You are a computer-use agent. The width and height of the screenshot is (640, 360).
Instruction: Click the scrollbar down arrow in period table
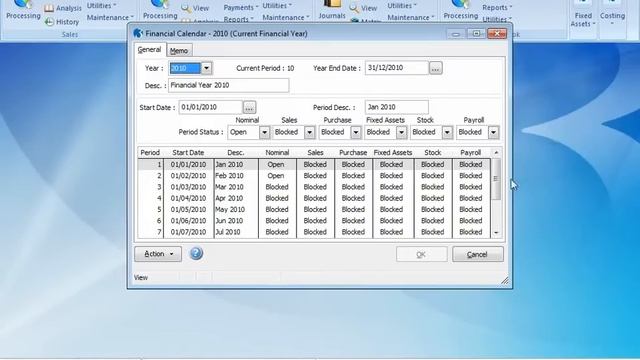tap(496, 233)
